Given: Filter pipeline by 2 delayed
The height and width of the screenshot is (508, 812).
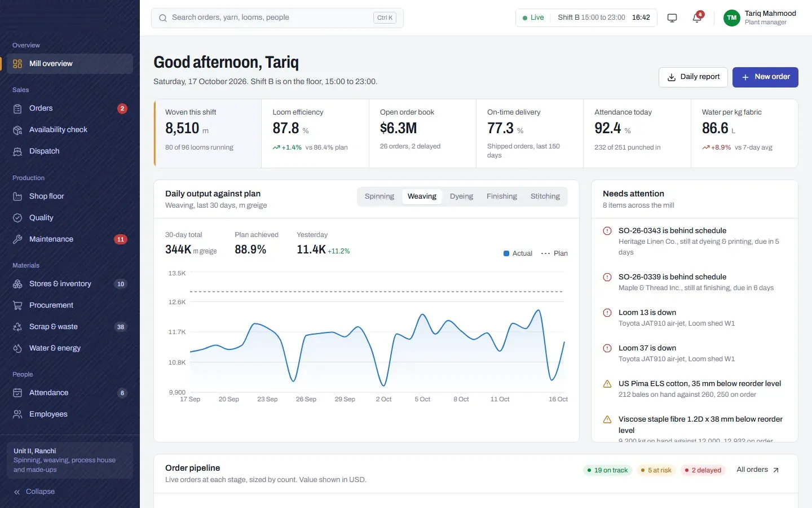Looking at the screenshot, I should click(x=703, y=470).
